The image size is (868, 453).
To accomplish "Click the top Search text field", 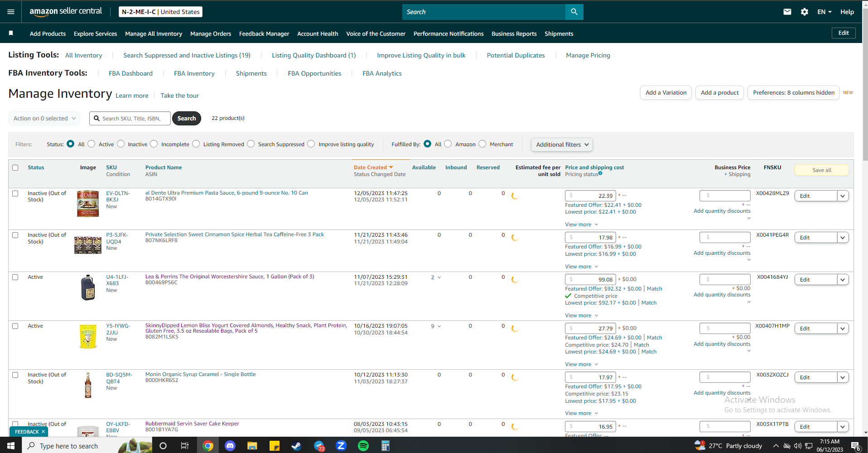I will [x=484, y=12].
